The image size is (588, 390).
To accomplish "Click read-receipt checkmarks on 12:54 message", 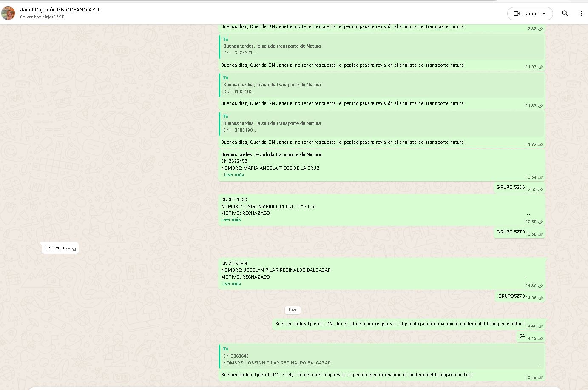I will pyautogui.click(x=540, y=177).
